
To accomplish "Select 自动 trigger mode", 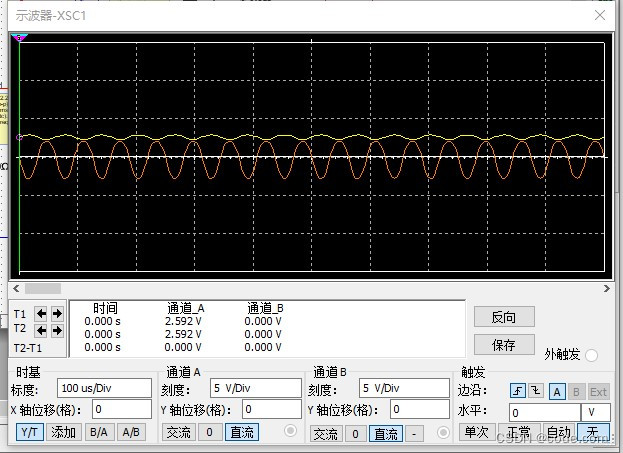I will tap(559, 432).
